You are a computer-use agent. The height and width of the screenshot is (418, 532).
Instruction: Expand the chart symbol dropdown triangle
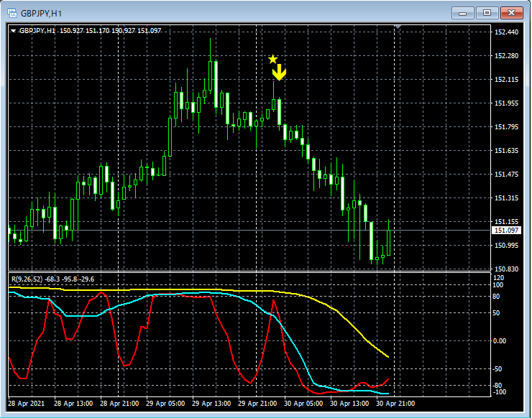coord(13,31)
